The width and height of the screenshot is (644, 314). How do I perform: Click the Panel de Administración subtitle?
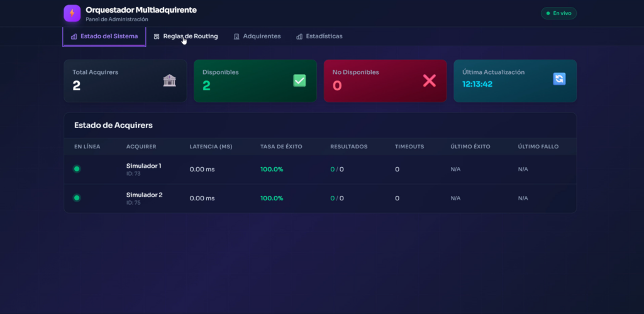(117, 19)
